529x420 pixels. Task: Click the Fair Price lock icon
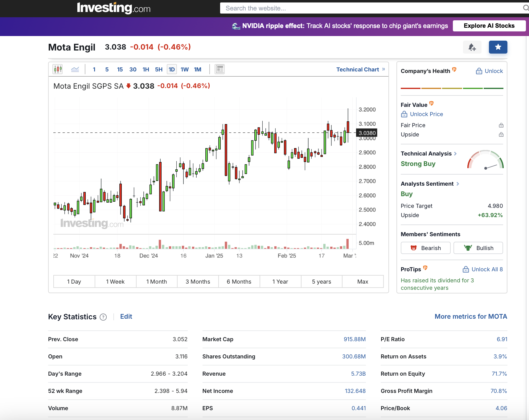click(501, 125)
